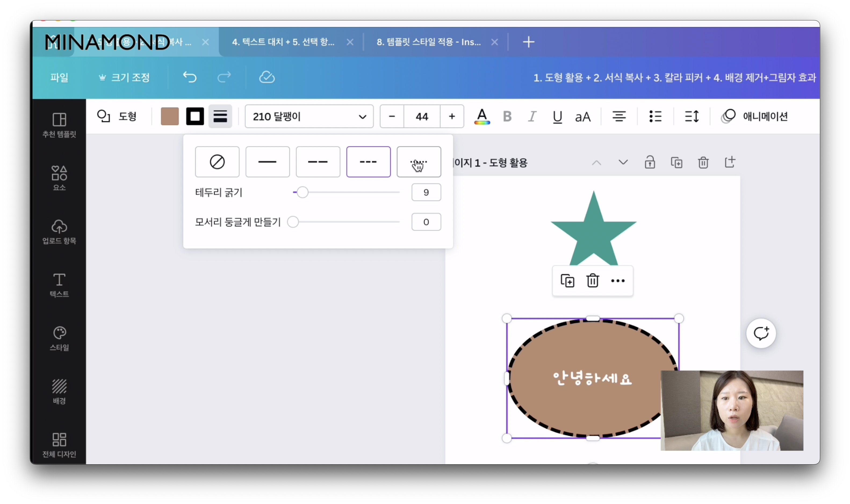Toggle bold text formatting
The height and width of the screenshot is (504, 850).
507,116
